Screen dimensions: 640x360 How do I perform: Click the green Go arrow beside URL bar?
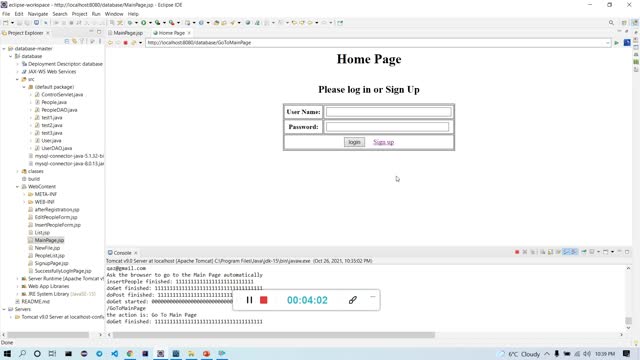[x=616, y=42]
